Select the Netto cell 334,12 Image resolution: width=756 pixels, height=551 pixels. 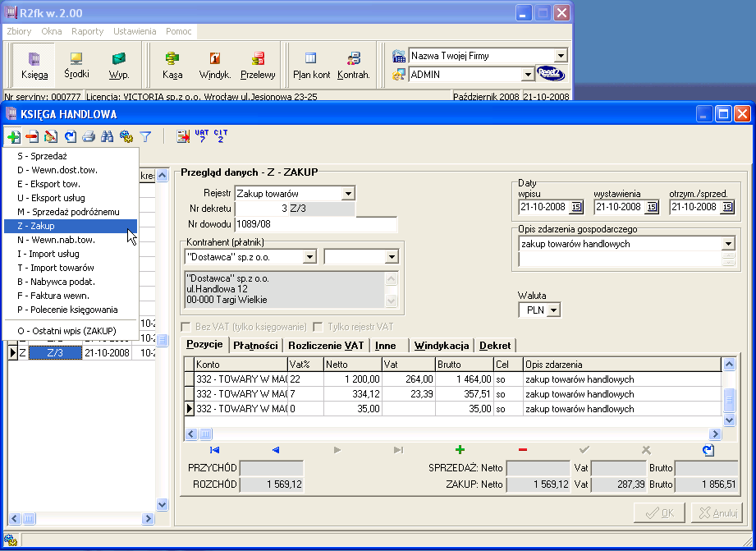point(352,394)
